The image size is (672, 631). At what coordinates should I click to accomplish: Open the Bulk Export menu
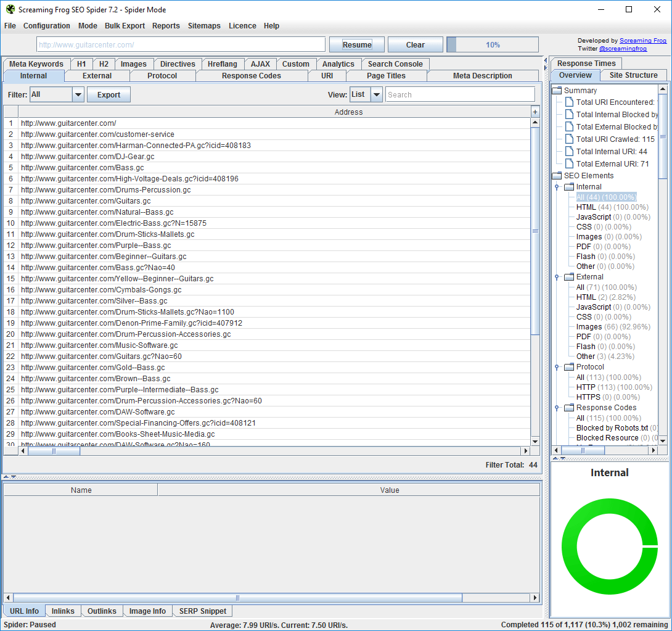click(125, 26)
